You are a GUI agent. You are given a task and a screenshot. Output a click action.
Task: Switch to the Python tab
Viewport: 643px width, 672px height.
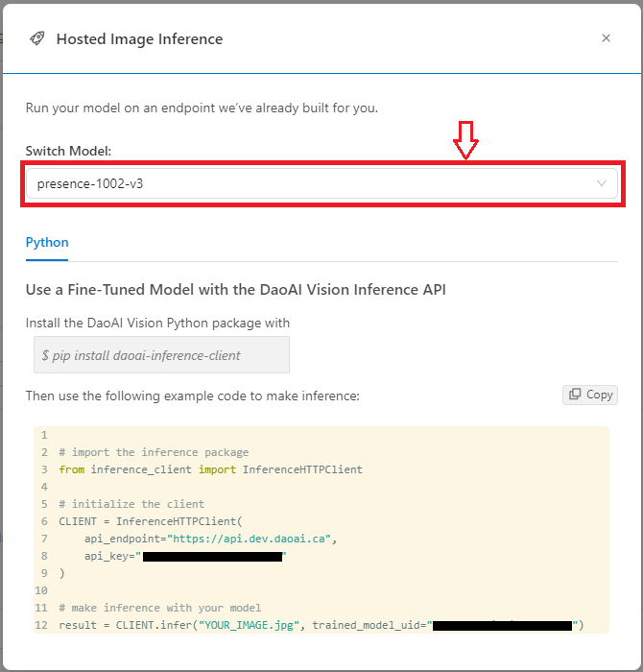[x=47, y=242]
